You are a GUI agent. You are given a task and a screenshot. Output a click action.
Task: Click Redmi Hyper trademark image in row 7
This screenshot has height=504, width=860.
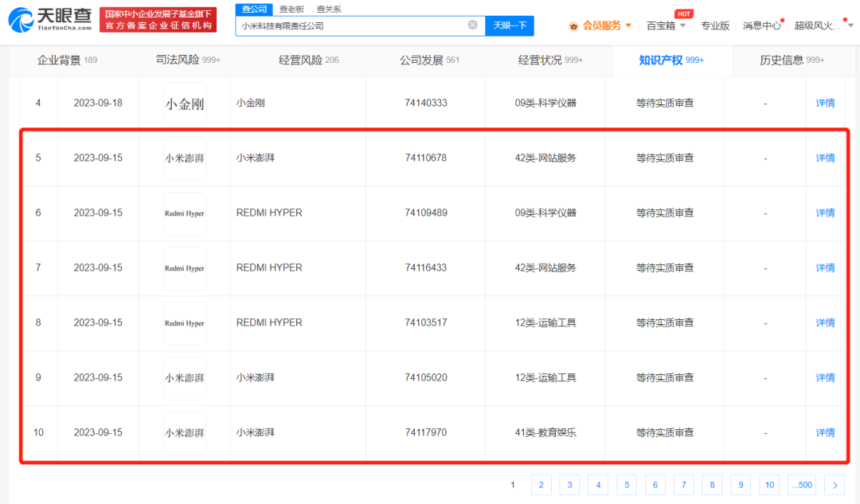point(184,268)
